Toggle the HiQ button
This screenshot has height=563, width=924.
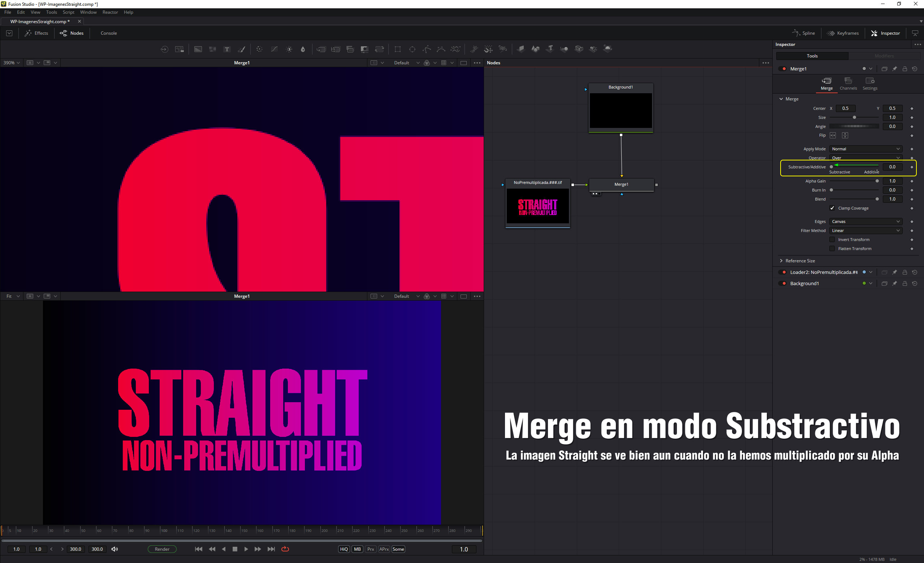coord(344,549)
